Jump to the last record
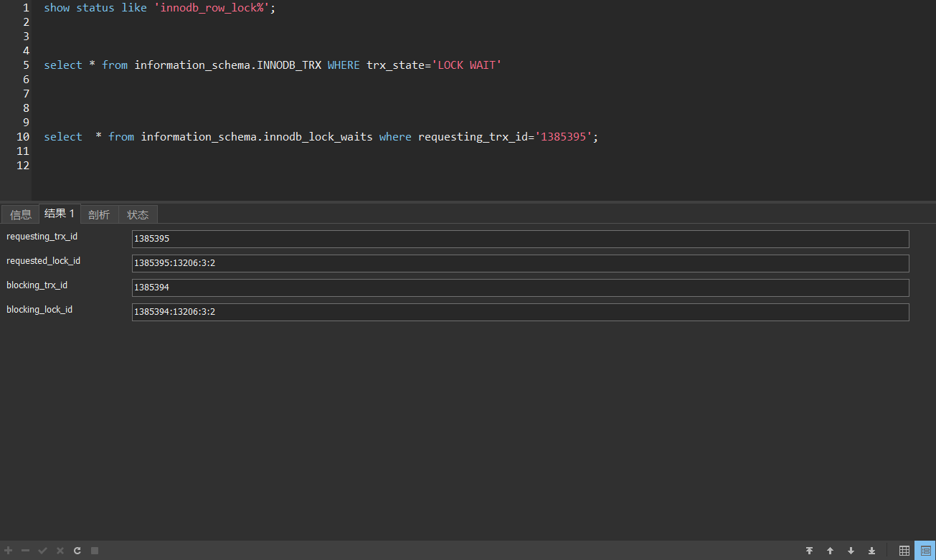Screen dimensions: 936x560 (871, 550)
